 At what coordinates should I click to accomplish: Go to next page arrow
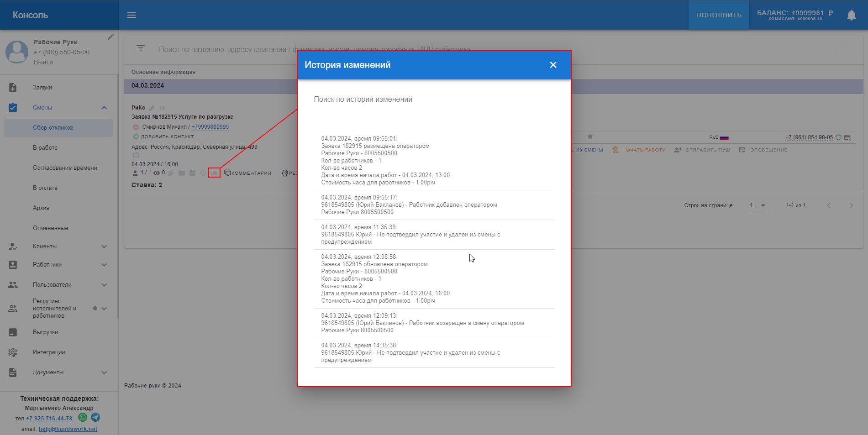pos(851,205)
